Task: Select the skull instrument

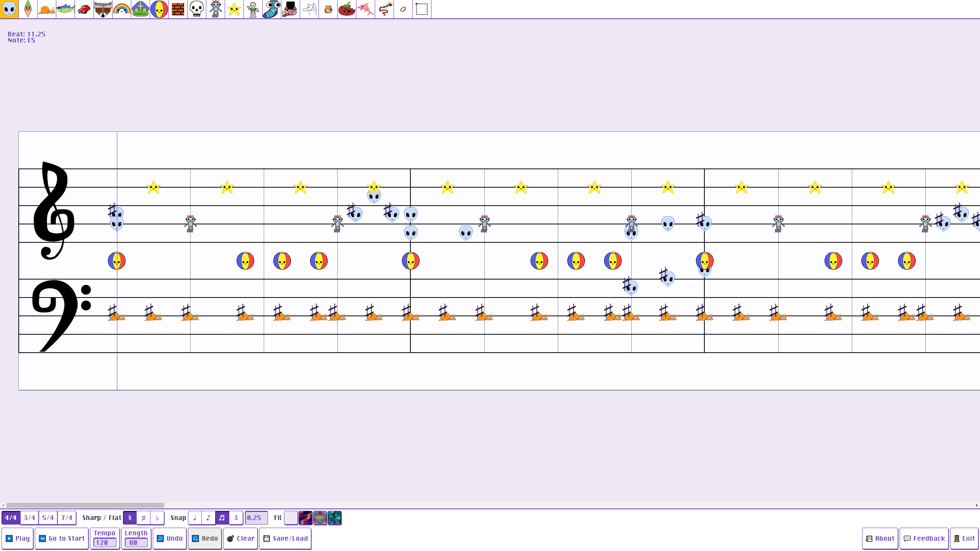Action: [x=197, y=9]
